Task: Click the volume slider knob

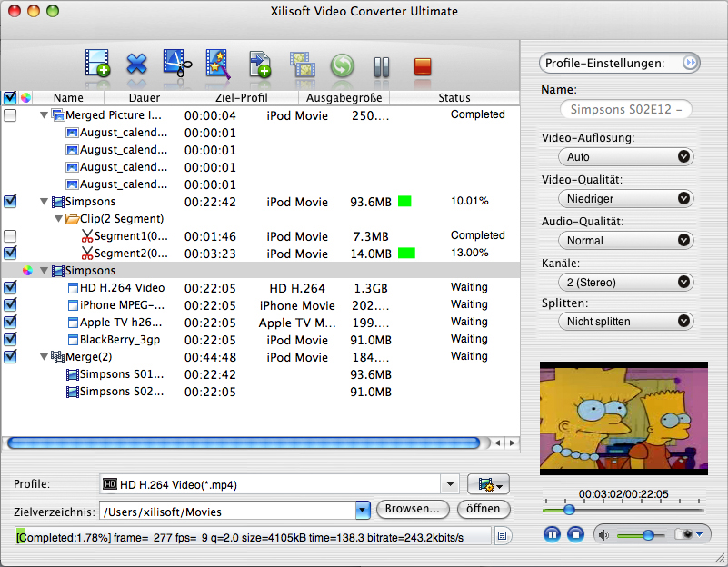Action: tap(648, 535)
